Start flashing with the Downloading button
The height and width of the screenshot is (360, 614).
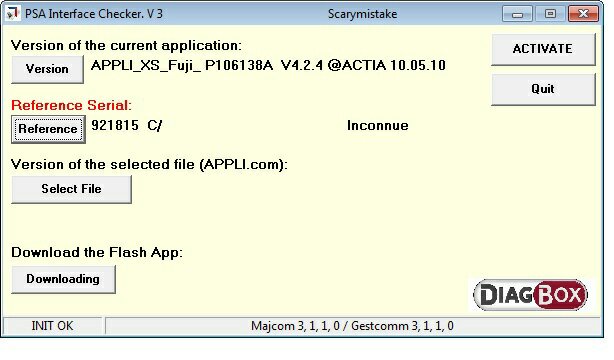tap(63, 279)
